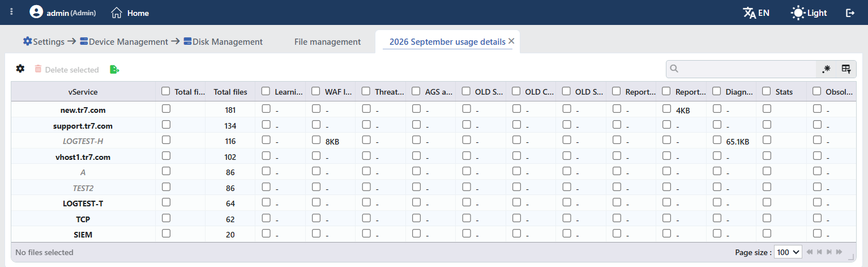Viewport: 868px width, 267px height.
Task: Select the support.tr7.com row name
Action: click(x=83, y=126)
